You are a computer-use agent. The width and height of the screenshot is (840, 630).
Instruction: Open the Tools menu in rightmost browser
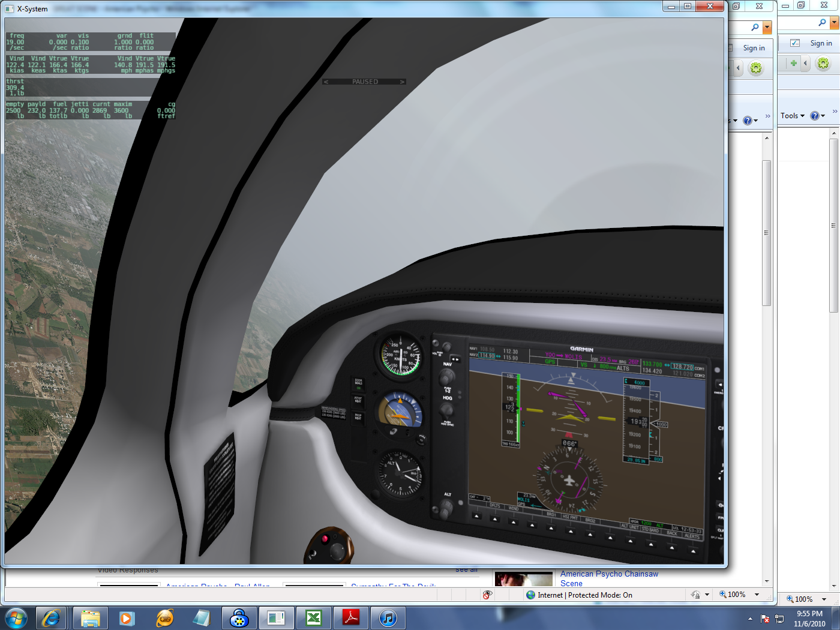[792, 116]
